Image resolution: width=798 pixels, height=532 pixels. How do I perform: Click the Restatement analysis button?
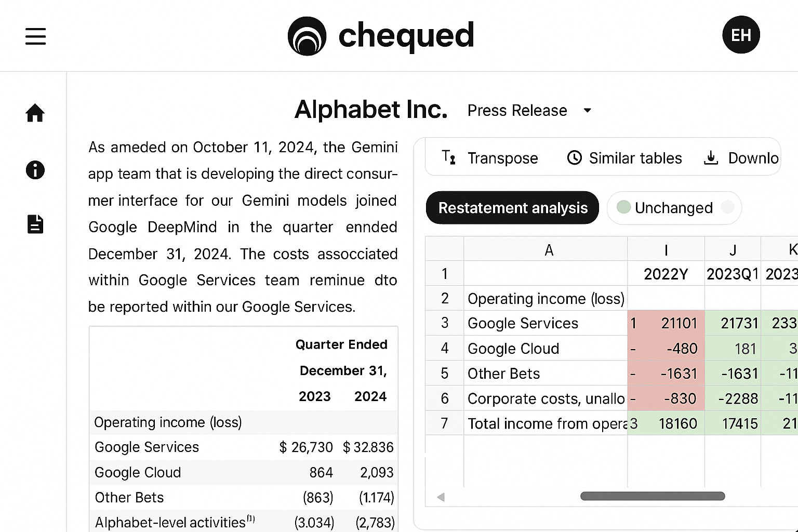point(512,207)
